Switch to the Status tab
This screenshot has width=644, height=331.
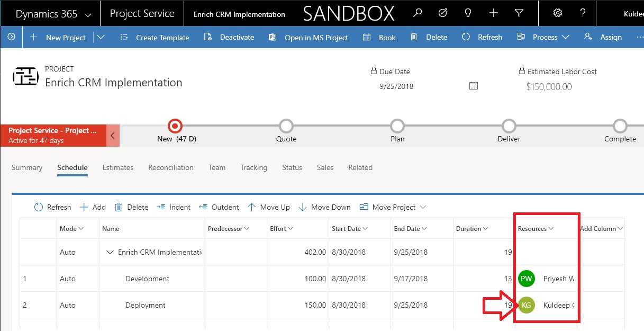(x=292, y=167)
